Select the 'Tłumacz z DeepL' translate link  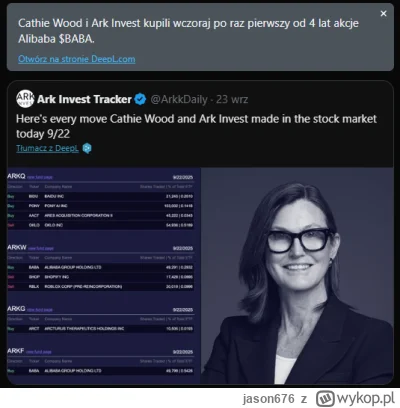pos(47,148)
